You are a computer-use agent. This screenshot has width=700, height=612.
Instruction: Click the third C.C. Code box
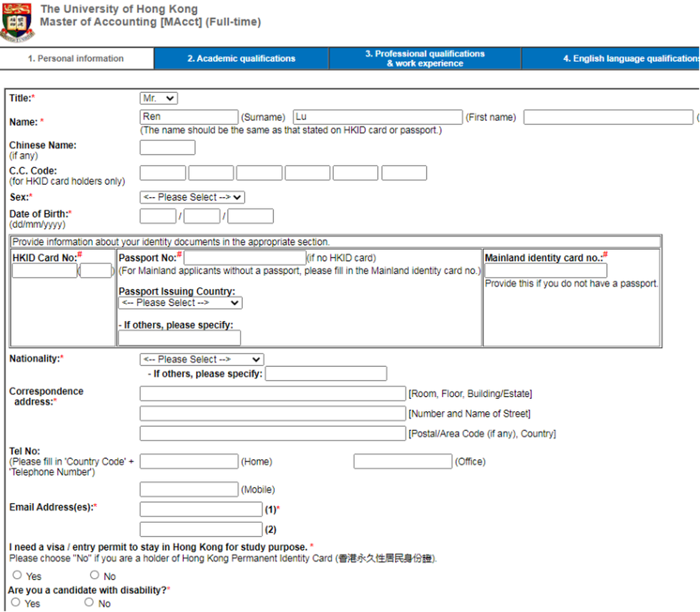tap(259, 173)
